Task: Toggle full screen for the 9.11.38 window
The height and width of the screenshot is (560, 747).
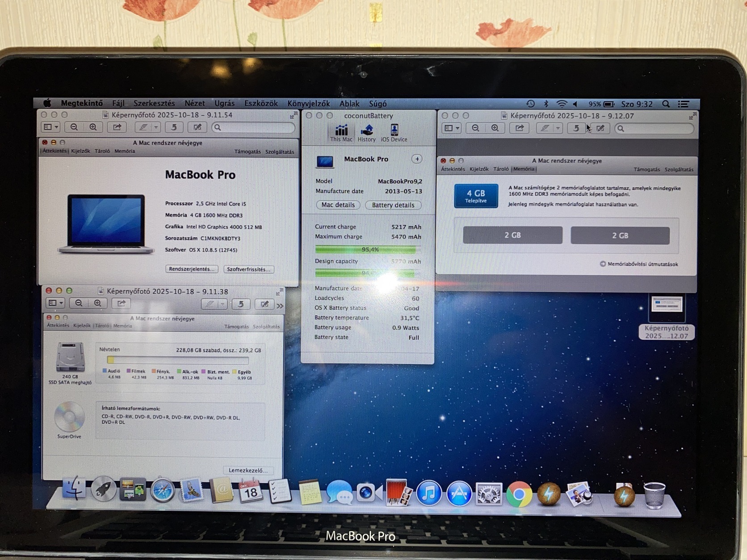Action: [x=280, y=292]
